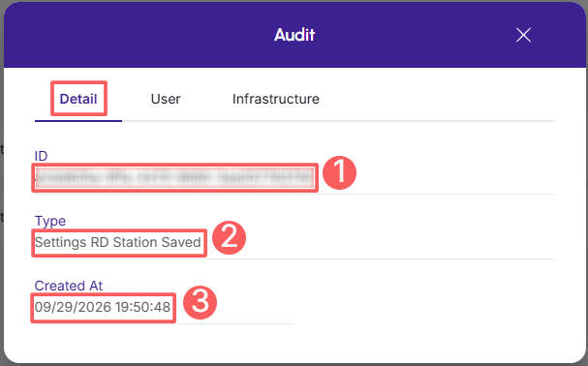The image size is (588, 366).
Task: Click the 'Audit' dialog title
Action: click(294, 35)
